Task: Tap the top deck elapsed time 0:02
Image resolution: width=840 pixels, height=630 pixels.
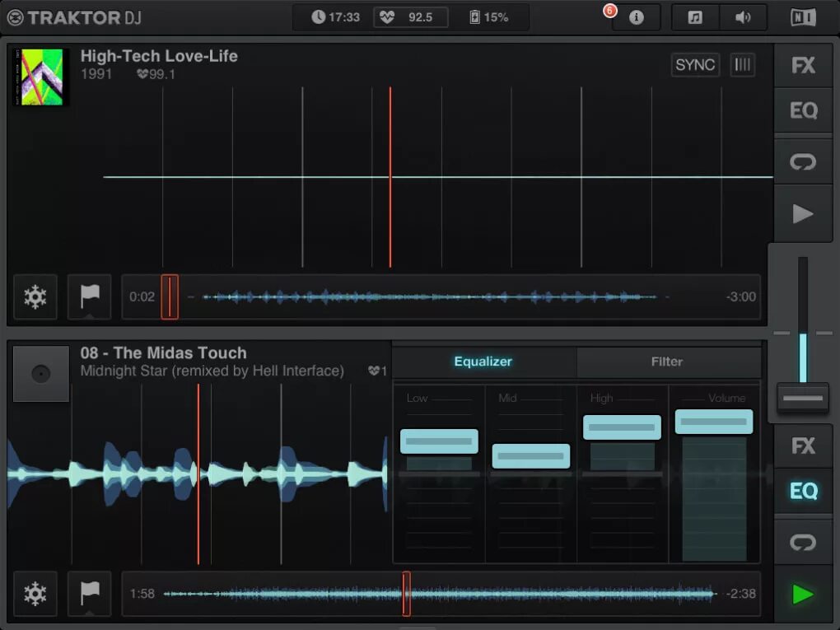Action: [x=142, y=296]
